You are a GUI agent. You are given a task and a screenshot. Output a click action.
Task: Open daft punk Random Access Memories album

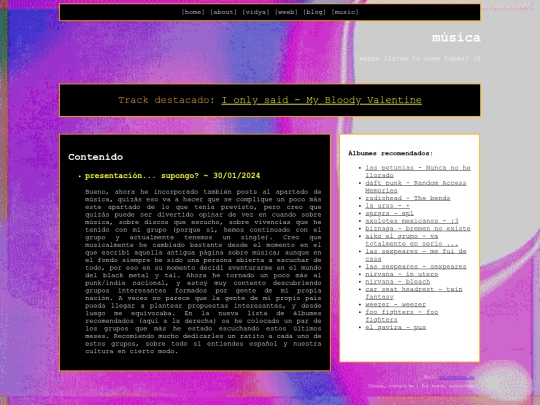point(416,186)
